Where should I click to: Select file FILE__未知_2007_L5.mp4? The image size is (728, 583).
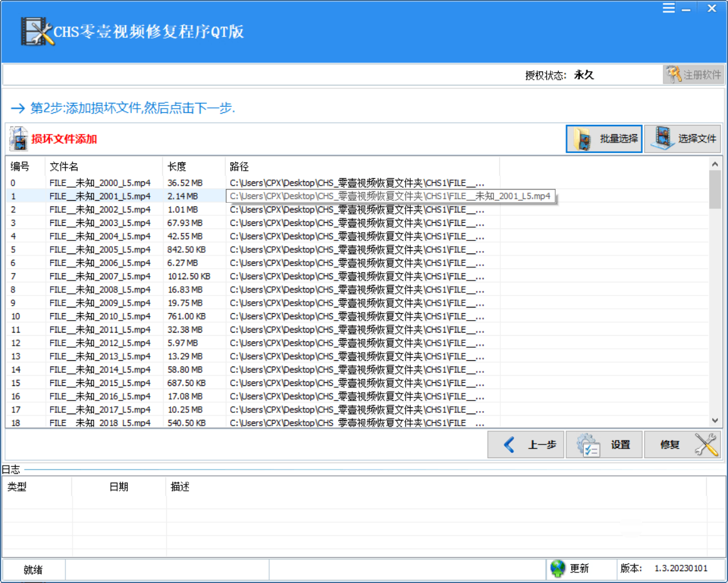coord(100,276)
